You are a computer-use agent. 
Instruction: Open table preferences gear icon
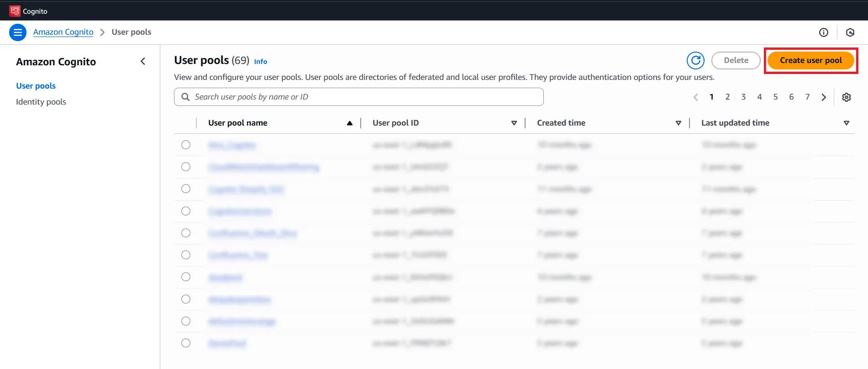[x=847, y=97]
